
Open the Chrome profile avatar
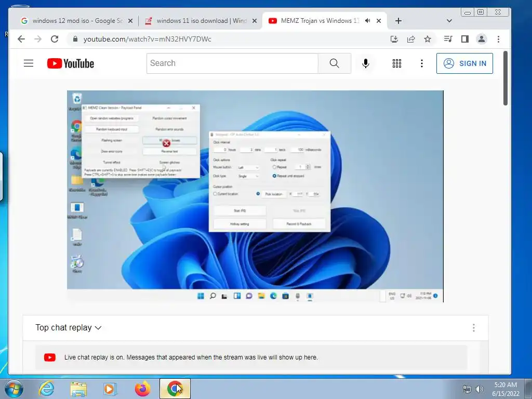click(x=482, y=39)
